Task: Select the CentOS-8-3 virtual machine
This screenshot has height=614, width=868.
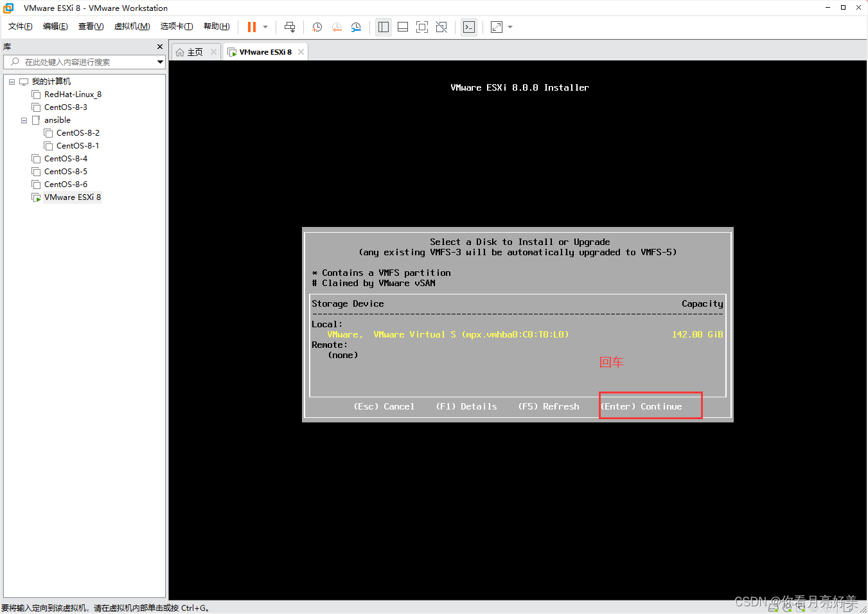Action: 66,107
